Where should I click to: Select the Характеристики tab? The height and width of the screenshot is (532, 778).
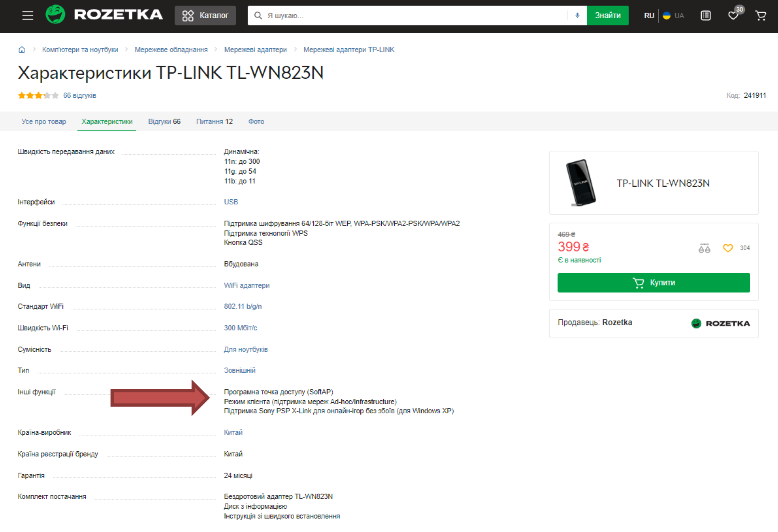click(107, 121)
